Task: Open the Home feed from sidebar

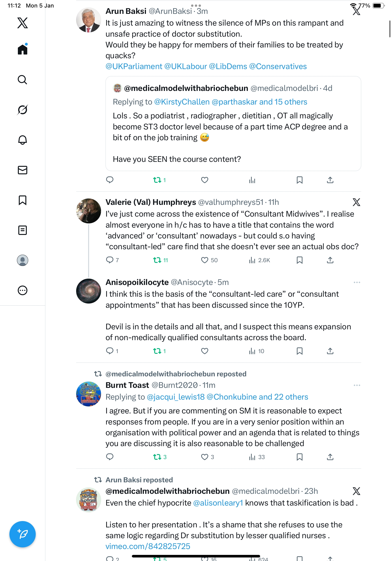Action: click(23, 50)
